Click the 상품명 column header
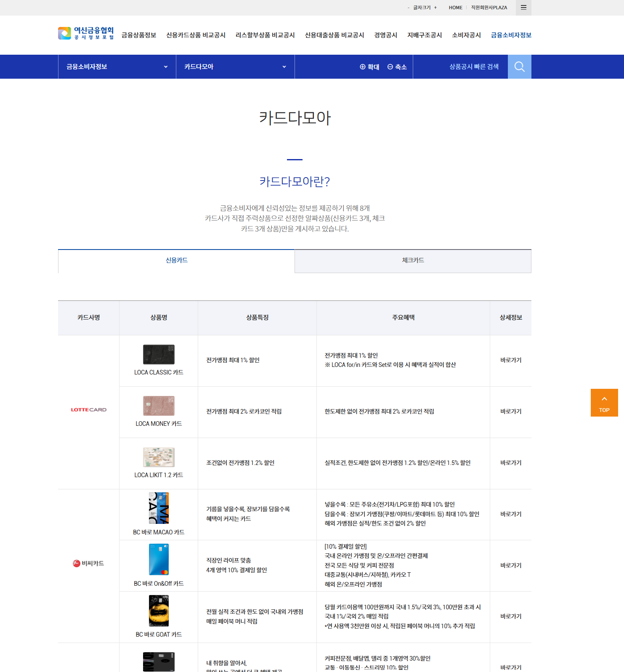The image size is (624, 672). click(x=159, y=318)
